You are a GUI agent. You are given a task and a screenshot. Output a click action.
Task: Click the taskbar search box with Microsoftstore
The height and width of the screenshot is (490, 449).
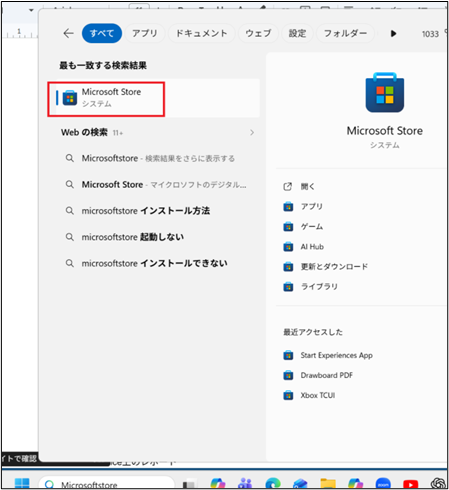coord(107,483)
